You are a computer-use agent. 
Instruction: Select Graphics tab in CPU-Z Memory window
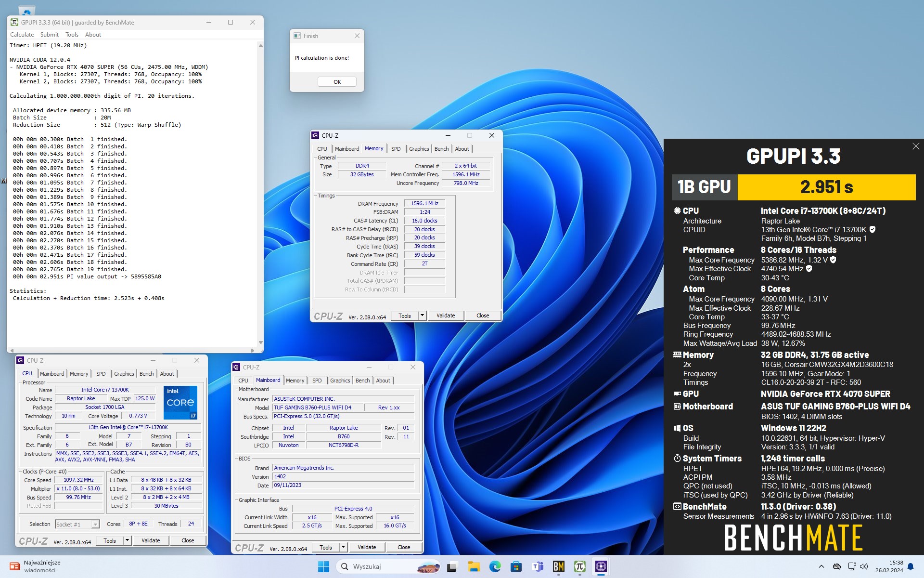tap(419, 149)
